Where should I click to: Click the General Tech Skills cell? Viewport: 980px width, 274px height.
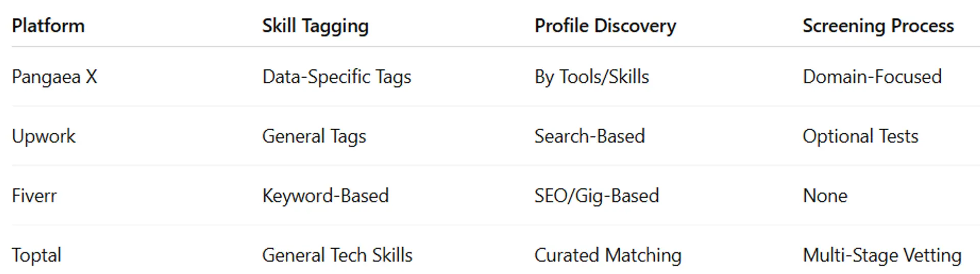337,255
